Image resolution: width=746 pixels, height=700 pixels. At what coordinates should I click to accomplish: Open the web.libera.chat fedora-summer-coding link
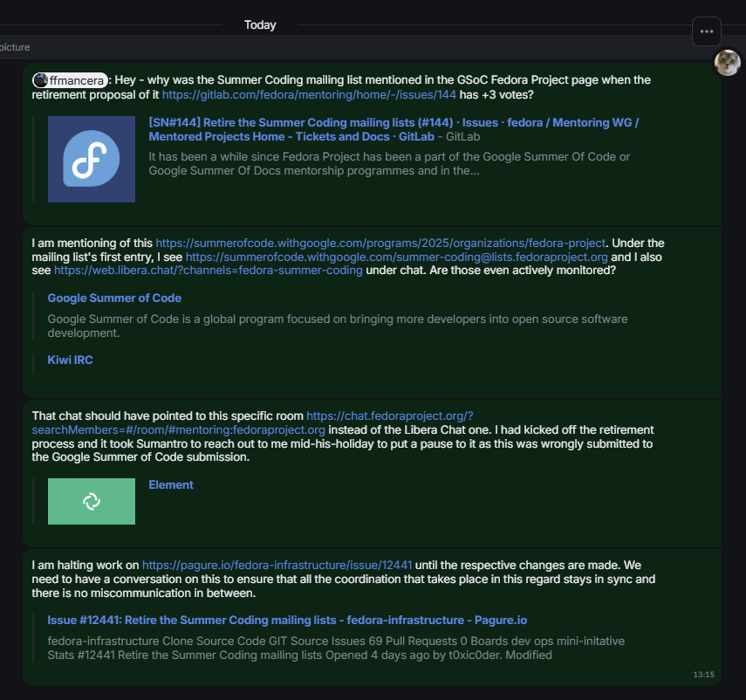point(209,271)
